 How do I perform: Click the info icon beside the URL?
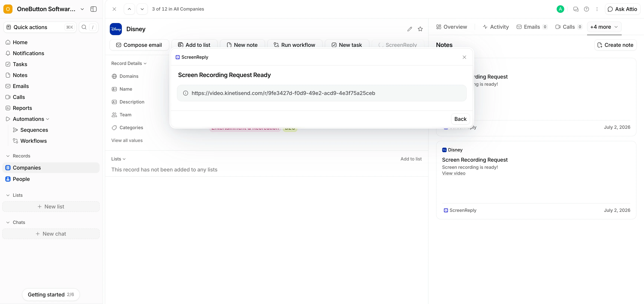(185, 93)
